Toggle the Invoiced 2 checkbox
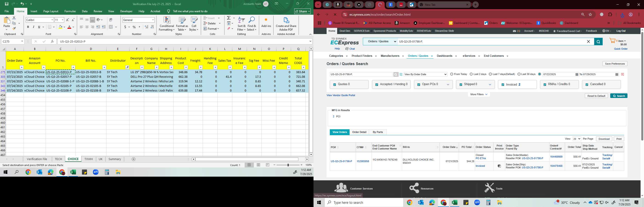 pos(502,85)
